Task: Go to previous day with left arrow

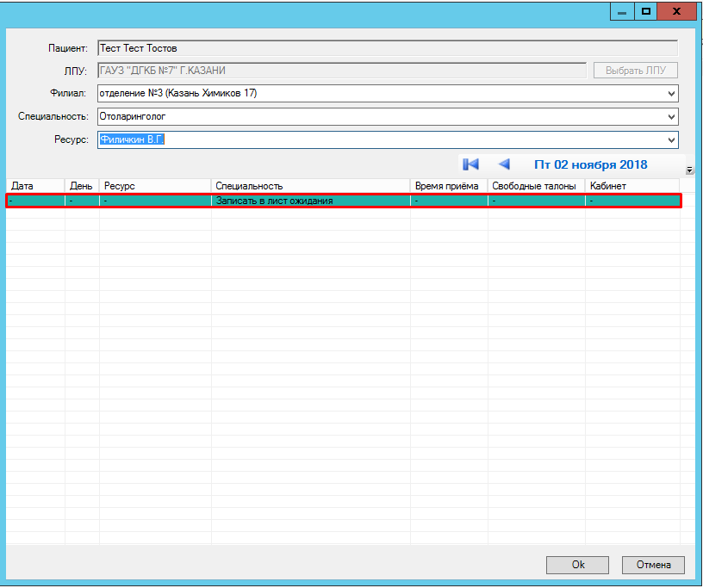Action: pyautogui.click(x=504, y=164)
